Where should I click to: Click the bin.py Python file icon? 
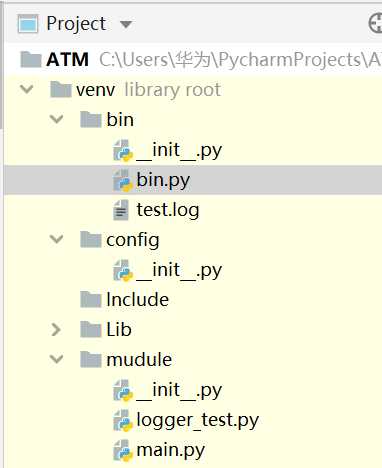(123, 180)
